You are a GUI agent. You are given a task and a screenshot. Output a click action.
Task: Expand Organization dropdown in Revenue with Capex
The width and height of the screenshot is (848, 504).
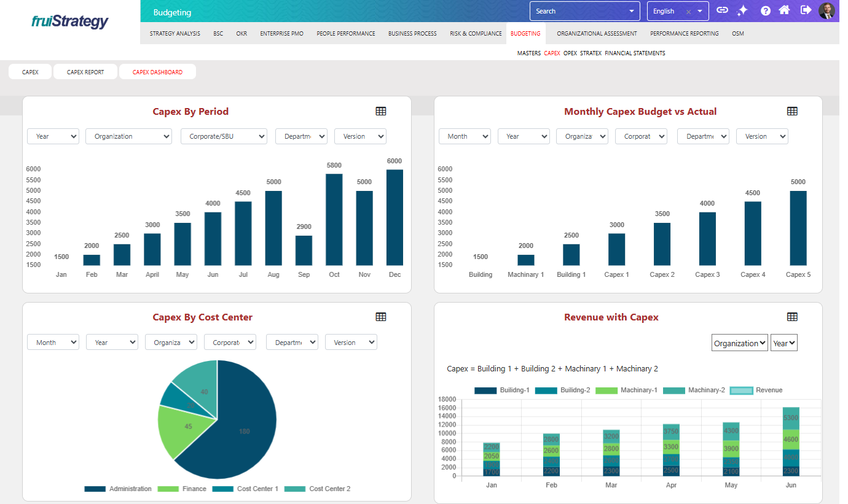click(x=739, y=343)
